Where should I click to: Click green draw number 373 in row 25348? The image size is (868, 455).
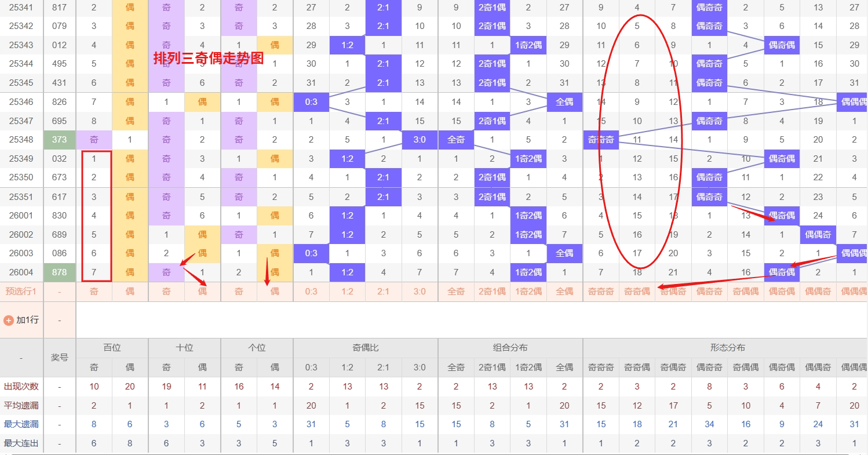pyautogui.click(x=60, y=140)
